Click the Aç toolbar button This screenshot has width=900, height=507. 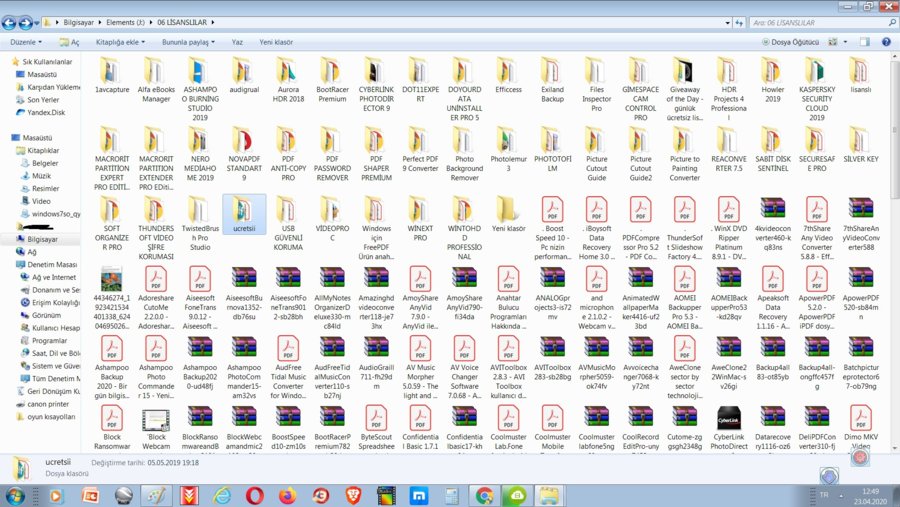click(x=69, y=42)
